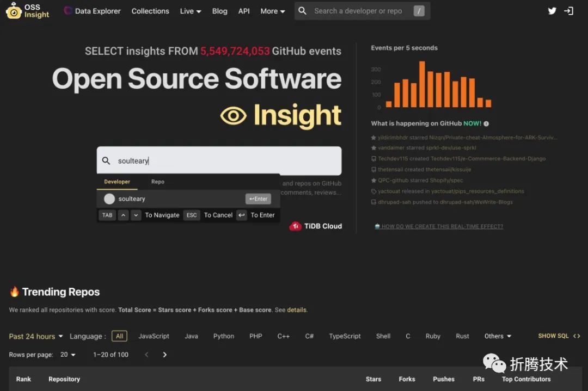Expand the Live menu

click(x=191, y=11)
